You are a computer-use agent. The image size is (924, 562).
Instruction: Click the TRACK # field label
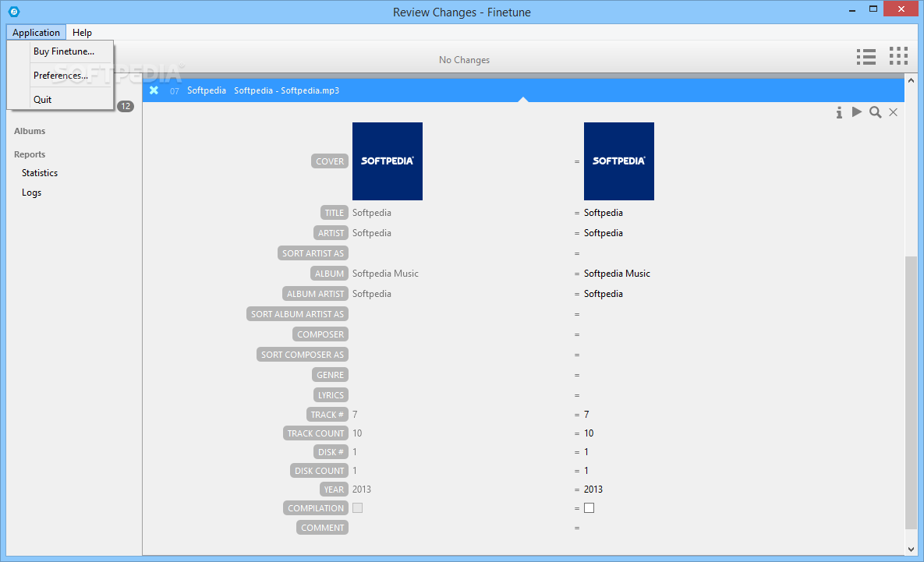(x=327, y=415)
